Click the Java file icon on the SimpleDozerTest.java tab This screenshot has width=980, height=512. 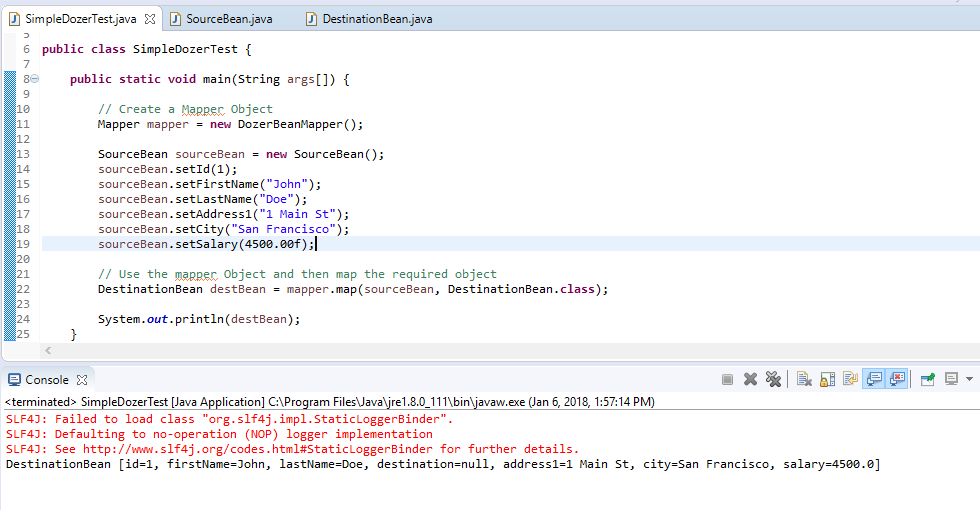coord(14,19)
